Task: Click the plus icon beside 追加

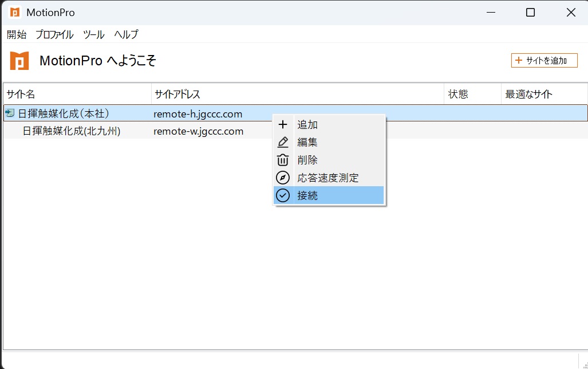Action: (283, 125)
